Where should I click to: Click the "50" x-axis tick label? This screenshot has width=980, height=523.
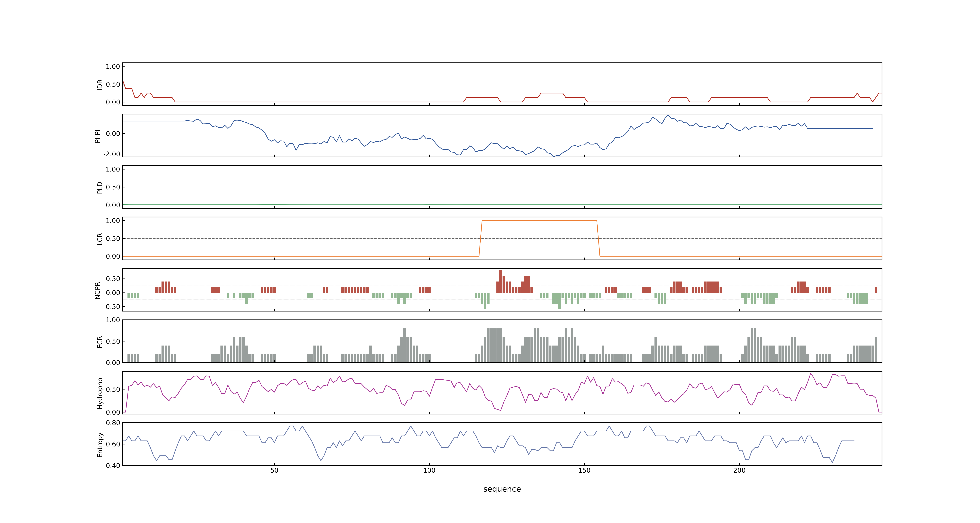(274, 470)
